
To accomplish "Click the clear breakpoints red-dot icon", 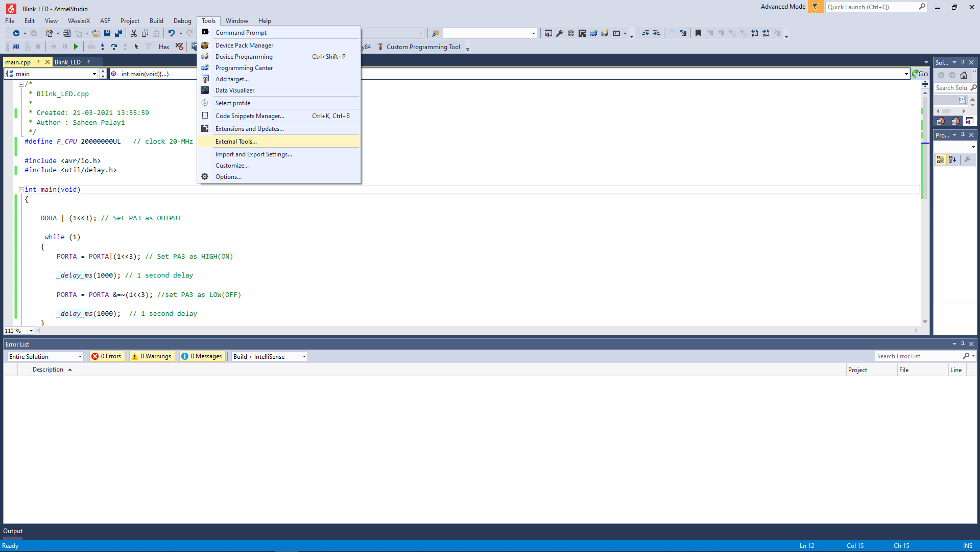I will pyautogui.click(x=179, y=47).
